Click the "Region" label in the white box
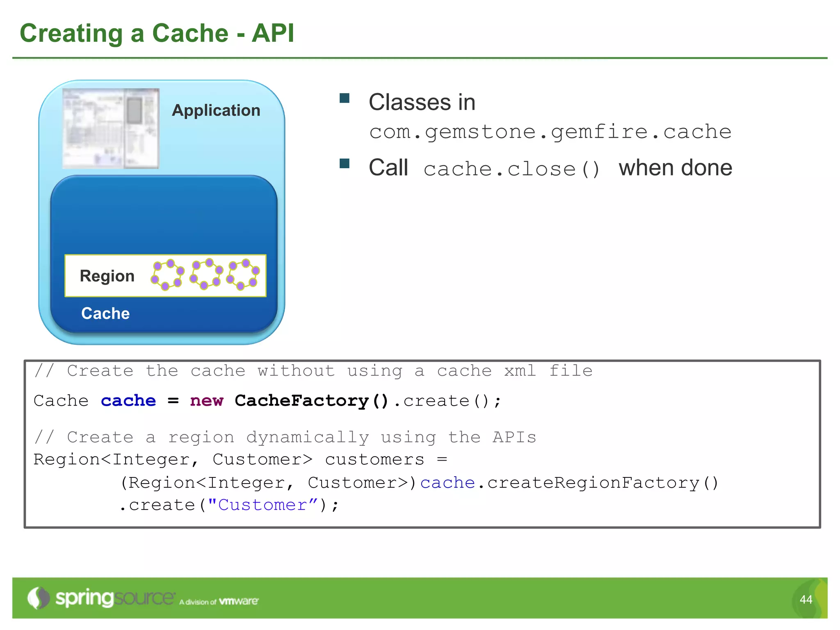840x630 pixels. [x=107, y=276]
